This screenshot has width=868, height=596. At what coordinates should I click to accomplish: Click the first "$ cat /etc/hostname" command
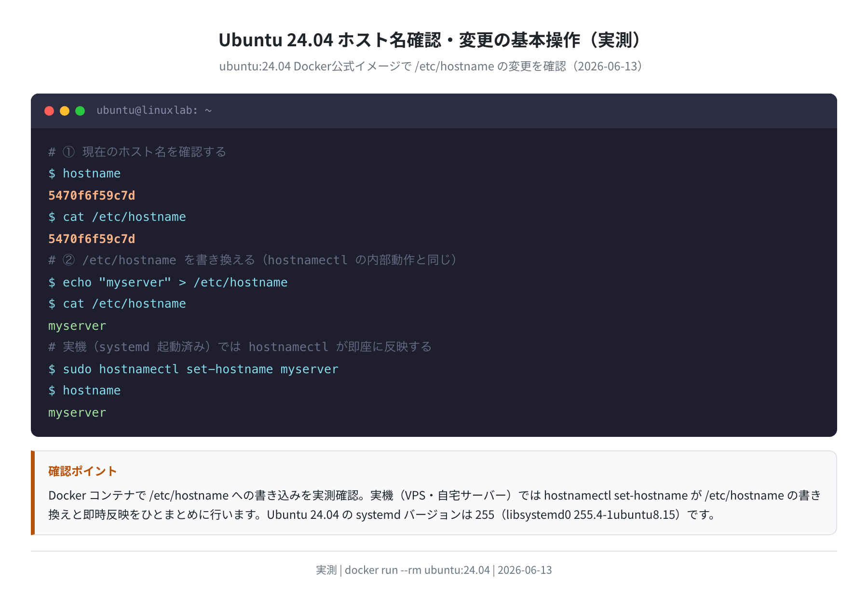pos(117,217)
